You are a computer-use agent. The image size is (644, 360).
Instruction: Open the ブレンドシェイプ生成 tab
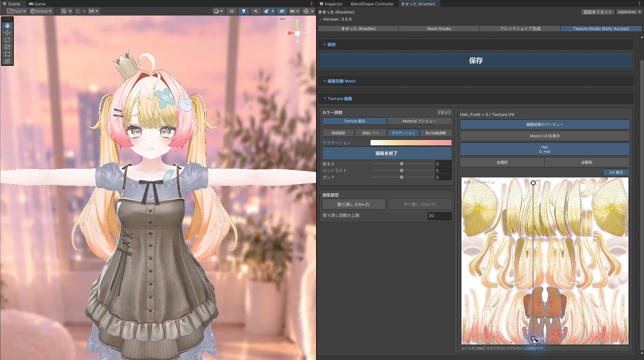(x=520, y=29)
